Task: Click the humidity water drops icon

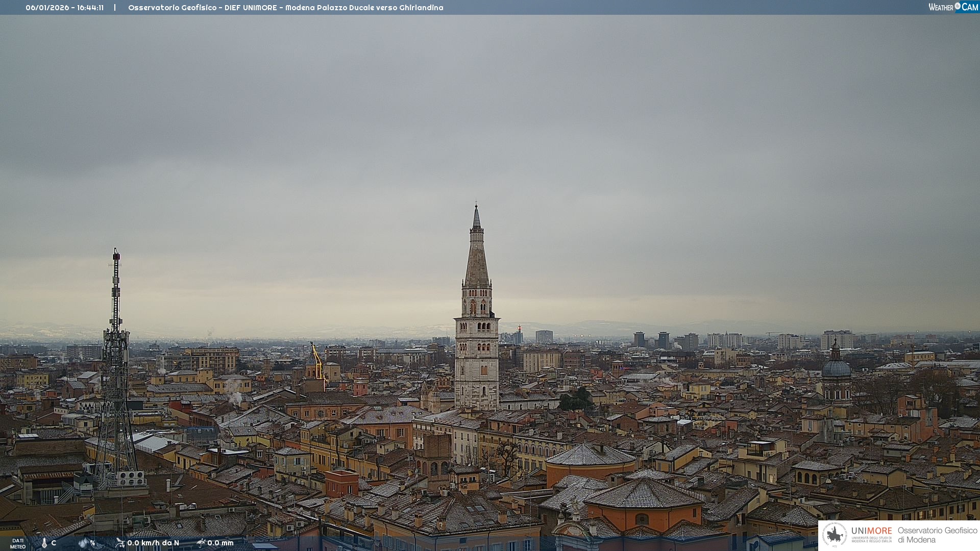Action: coord(83,543)
